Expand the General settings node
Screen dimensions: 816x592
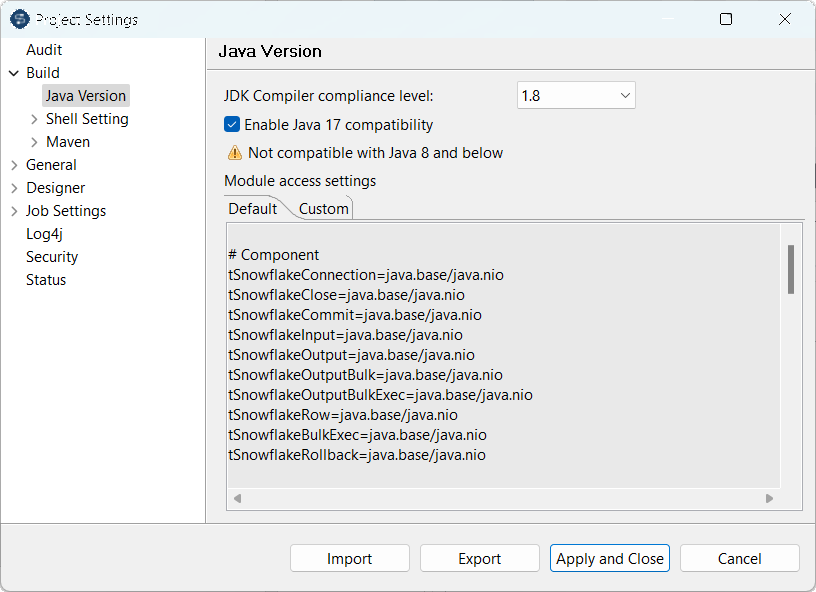click(x=14, y=165)
